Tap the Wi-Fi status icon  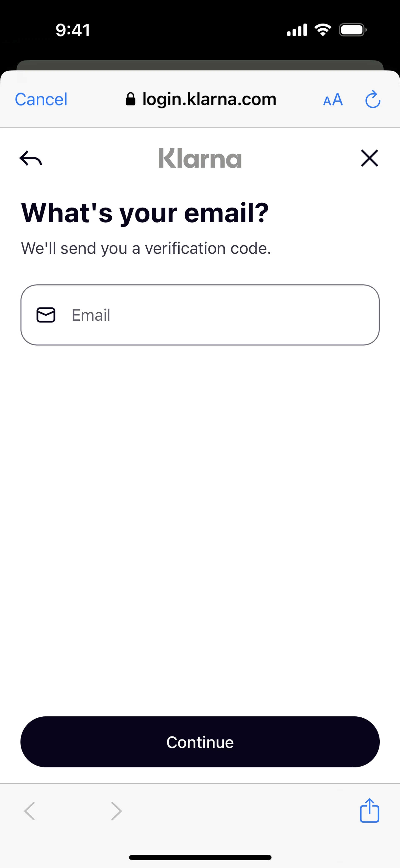click(x=322, y=30)
